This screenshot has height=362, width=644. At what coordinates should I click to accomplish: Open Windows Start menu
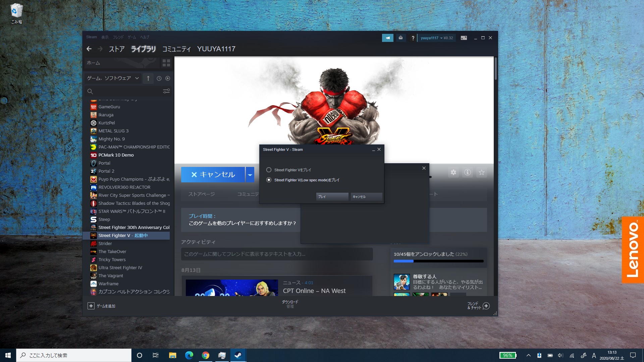[8, 355]
